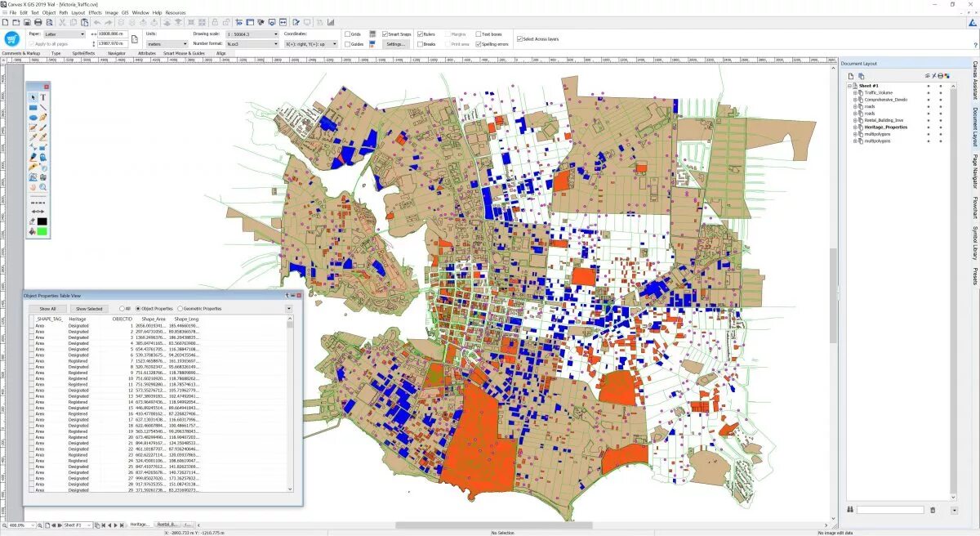980x536 pixels.
Task: Expand the Traffic_Volume layer in the tree
Action: pyautogui.click(x=855, y=93)
